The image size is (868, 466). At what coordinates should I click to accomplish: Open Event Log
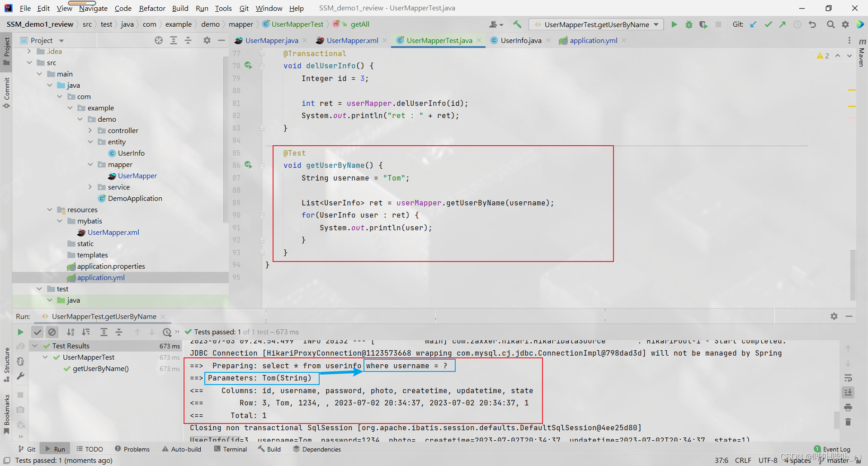click(832, 449)
